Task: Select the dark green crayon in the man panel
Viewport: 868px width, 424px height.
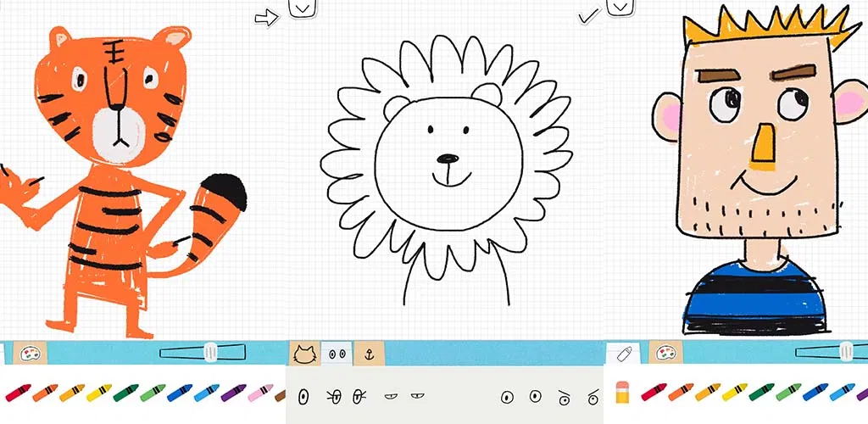Action: (x=761, y=392)
